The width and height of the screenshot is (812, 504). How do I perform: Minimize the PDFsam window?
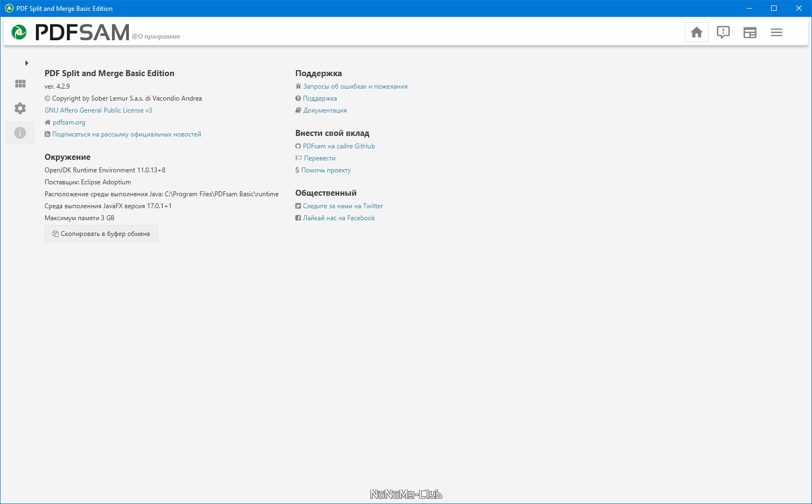tap(749, 8)
